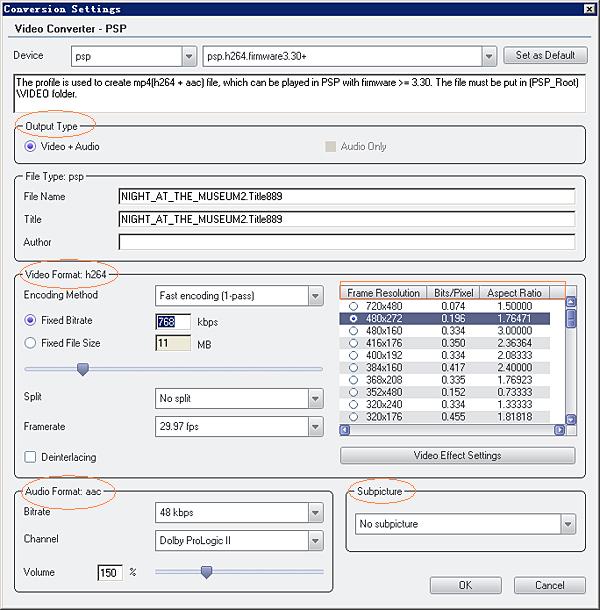Viewport: 600px width, 610px height.
Task: Select the 480x160 frame resolution
Action: pyautogui.click(x=353, y=331)
